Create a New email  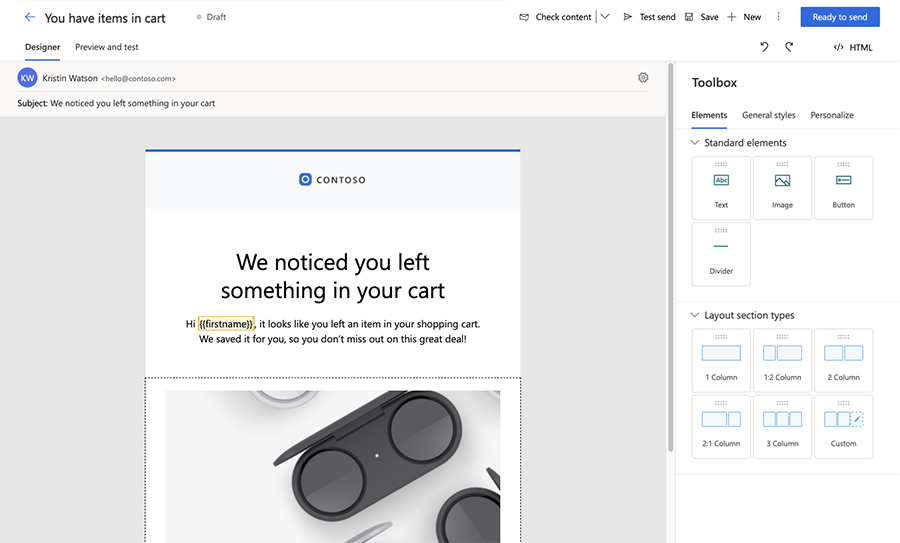(x=744, y=17)
